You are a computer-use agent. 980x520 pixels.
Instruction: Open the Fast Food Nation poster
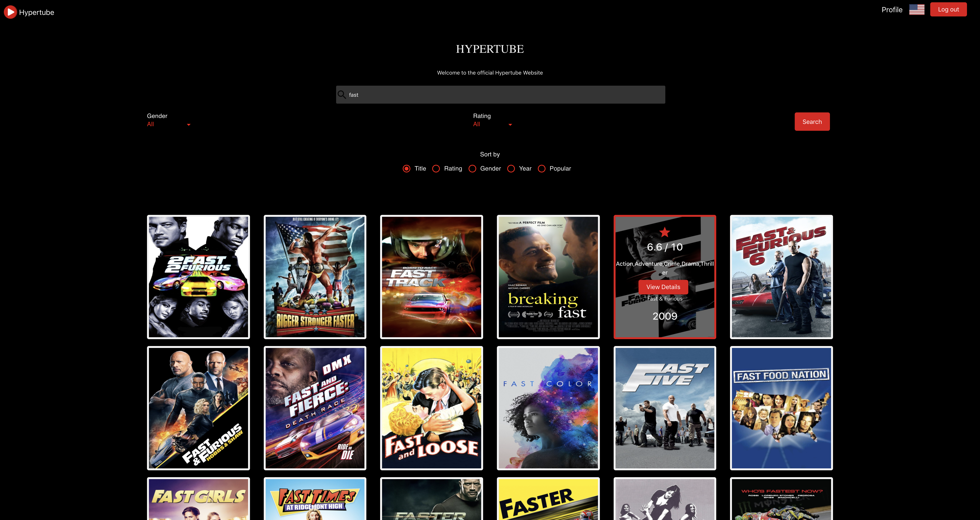[781, 408]
